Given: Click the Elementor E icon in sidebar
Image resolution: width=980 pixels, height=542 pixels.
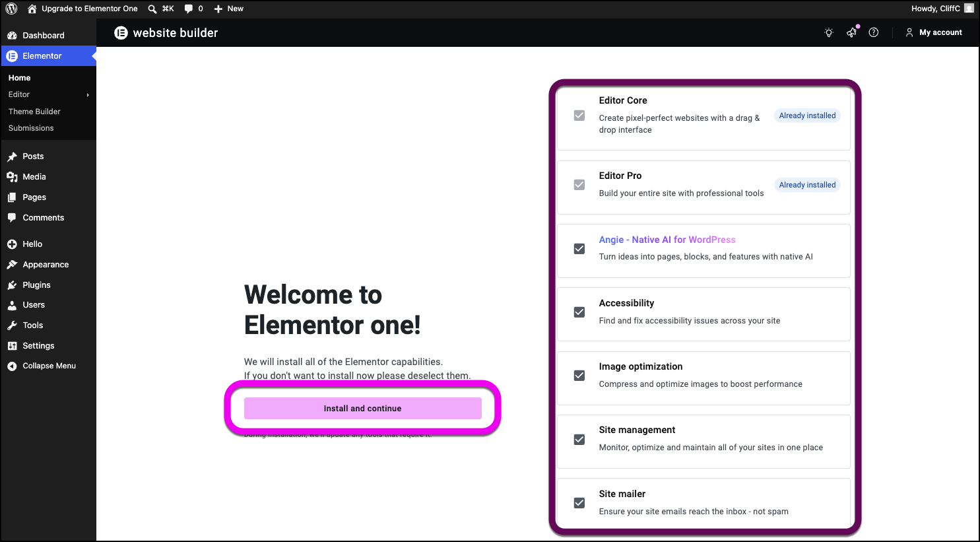Looking at the screenshot, I should click(x=12, y=56).
